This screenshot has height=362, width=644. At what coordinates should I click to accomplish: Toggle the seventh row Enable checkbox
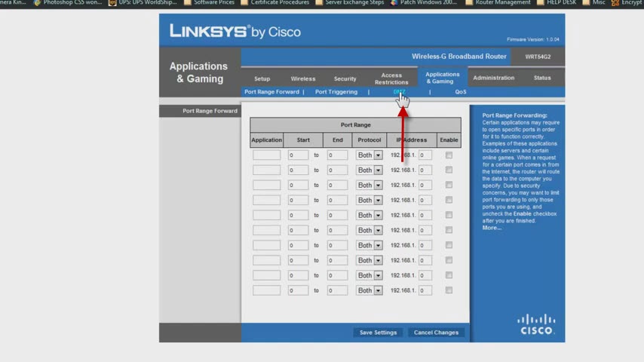click(449, 245)
